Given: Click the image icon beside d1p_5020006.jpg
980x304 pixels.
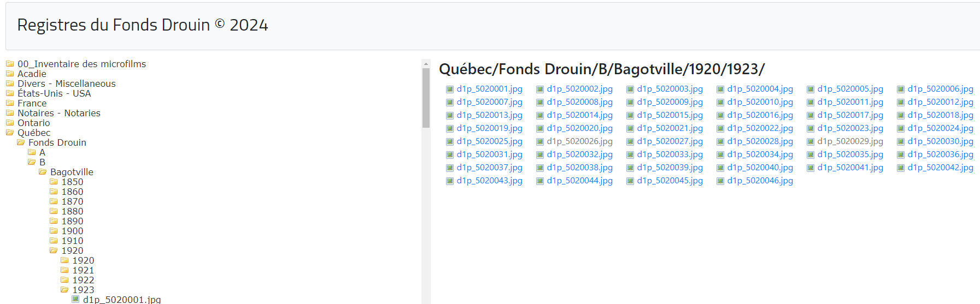Looking at the screenshot, I should tap(901, 89).
